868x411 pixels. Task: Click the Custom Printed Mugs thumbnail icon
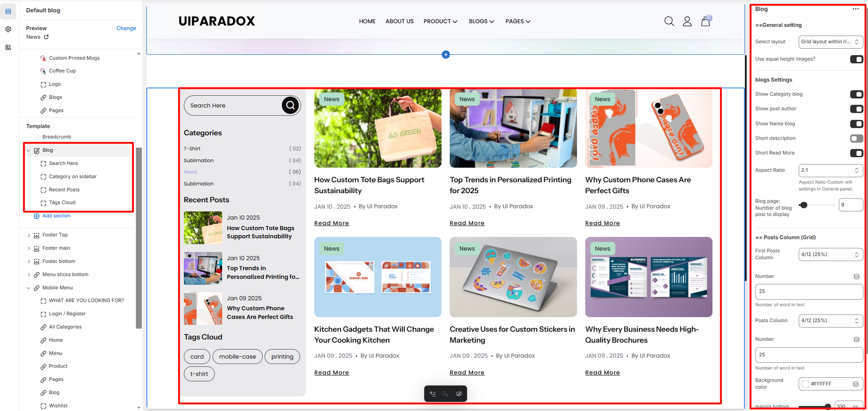point(43,58)
